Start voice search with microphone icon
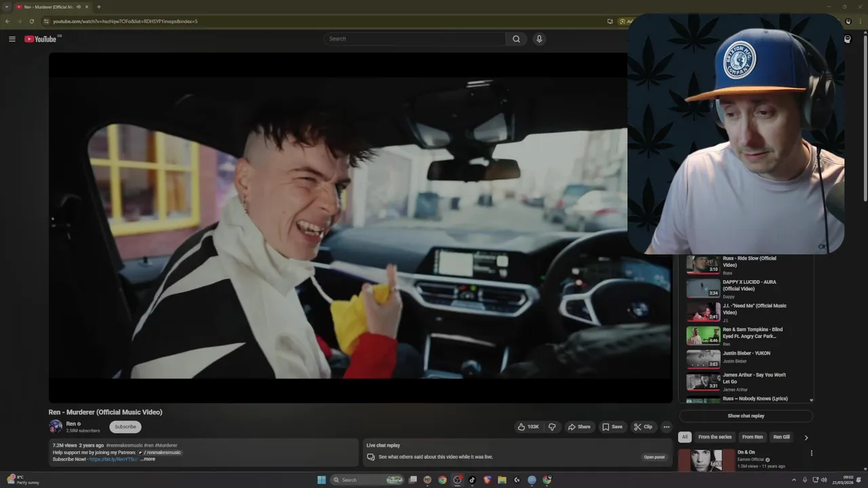The width and height of the screenshot is (868, 488). [x=539, y=39]
